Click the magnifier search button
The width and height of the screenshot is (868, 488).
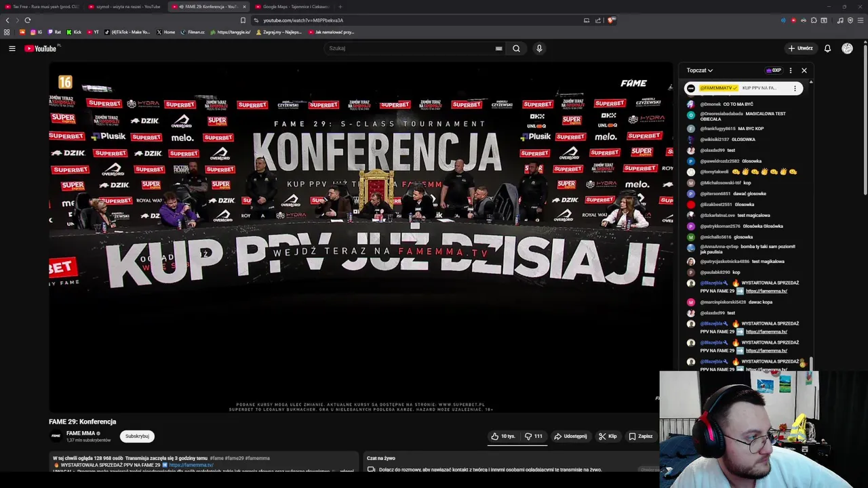516,48
